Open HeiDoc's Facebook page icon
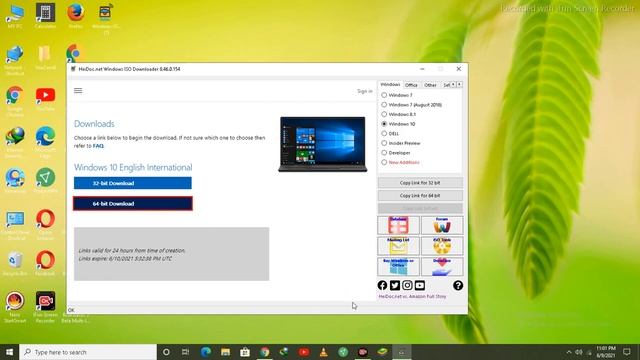The image size is (640, 360). coord(382,285)
